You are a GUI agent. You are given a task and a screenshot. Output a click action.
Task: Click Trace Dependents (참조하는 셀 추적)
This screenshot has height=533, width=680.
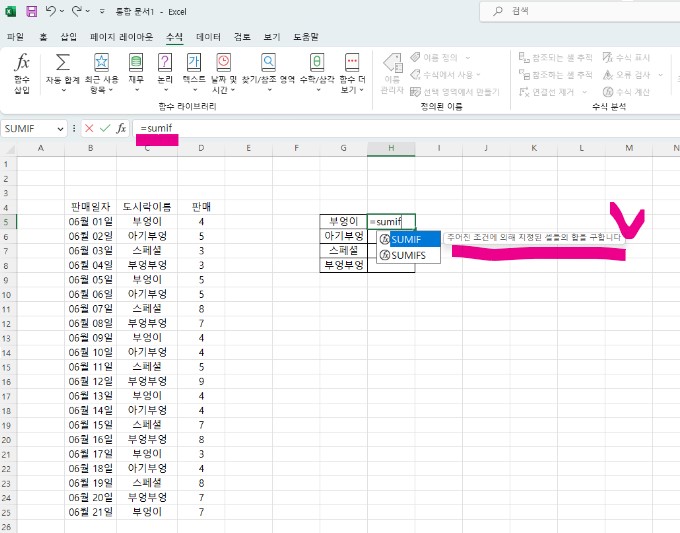tap(556, 75)
